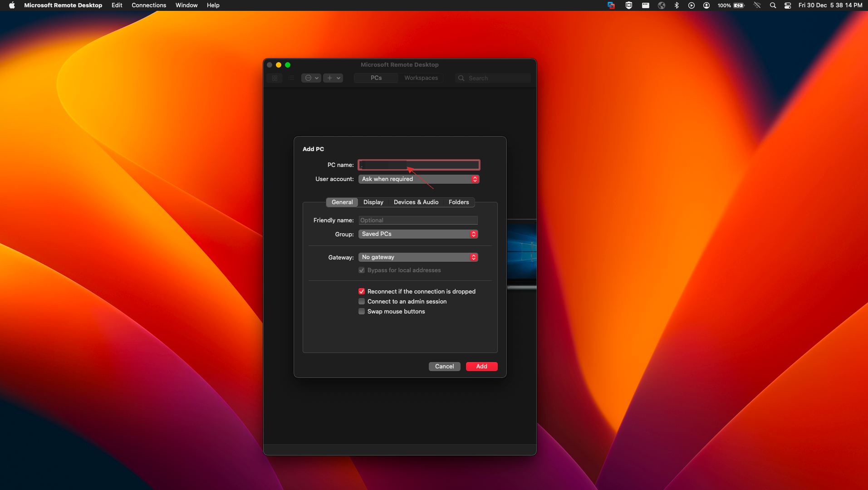Click the PC name input field
This screenshot has width=868, height=490.
click(x=419, y=165)
